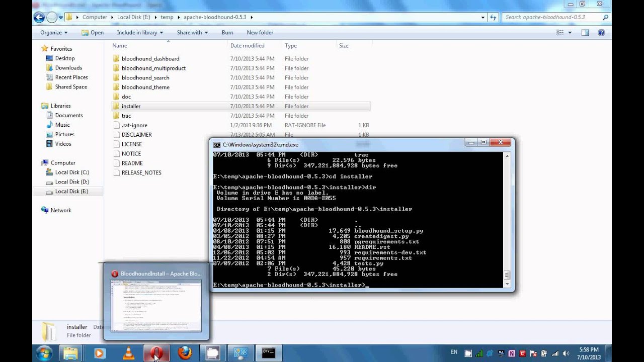644x362 pixels.
Task: Create a folder with New folder button
Action: pos(260,33)
